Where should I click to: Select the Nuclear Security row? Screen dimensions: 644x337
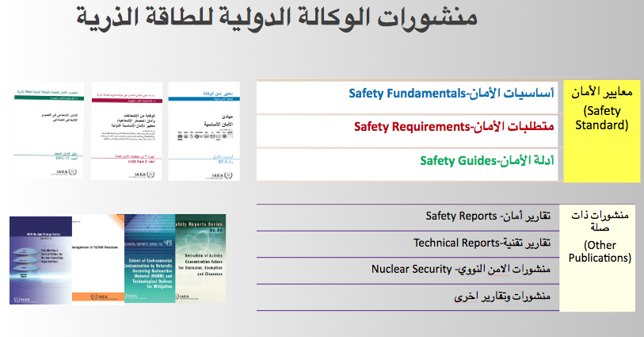click(x=408, y=270)
